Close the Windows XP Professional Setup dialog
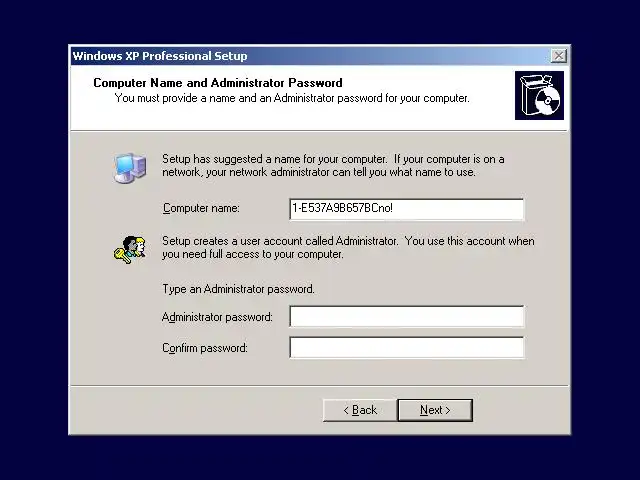The height and width of the screenshot is (480, 640). coord(558,56)
